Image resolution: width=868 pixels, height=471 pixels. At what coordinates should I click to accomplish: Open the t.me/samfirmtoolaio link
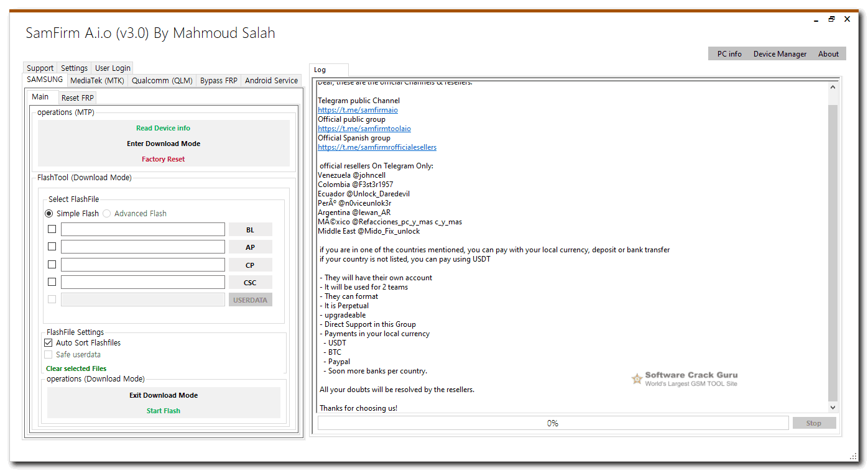point(364,129)
